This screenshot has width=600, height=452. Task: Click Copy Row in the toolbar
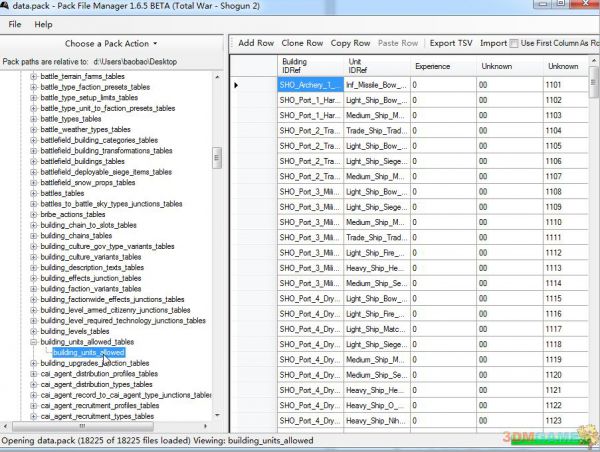point(350,44)
